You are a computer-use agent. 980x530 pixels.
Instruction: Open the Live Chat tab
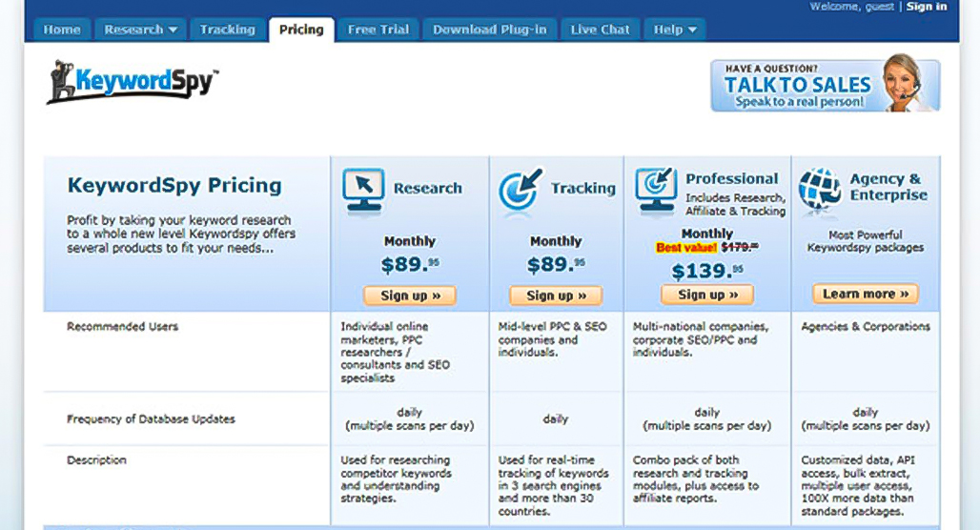pos(600,30)
